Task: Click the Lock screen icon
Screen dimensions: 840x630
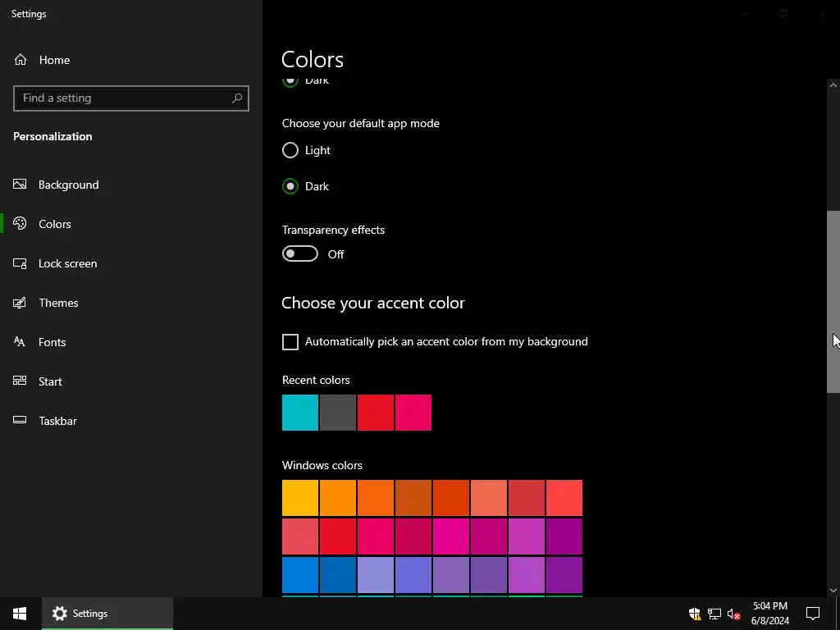Action: (x=20, y=263)
